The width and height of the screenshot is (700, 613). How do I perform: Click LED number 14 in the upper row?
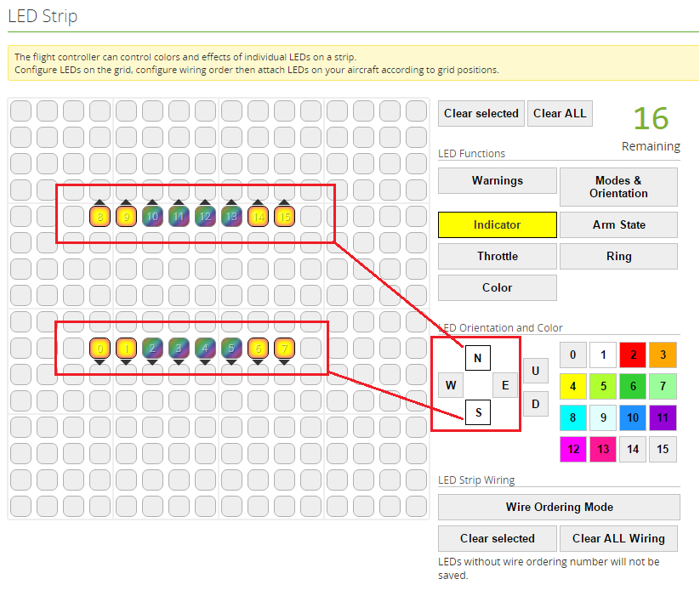258,217
